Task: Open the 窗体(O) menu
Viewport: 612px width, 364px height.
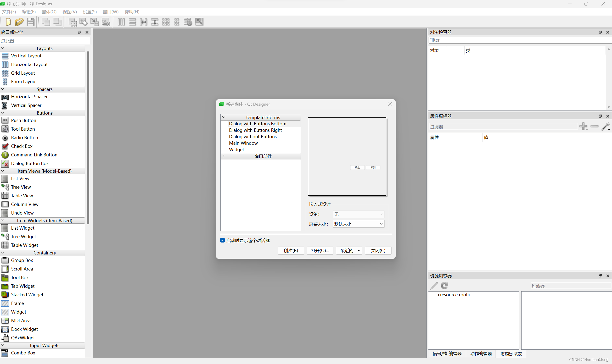Action: (49, 12)
